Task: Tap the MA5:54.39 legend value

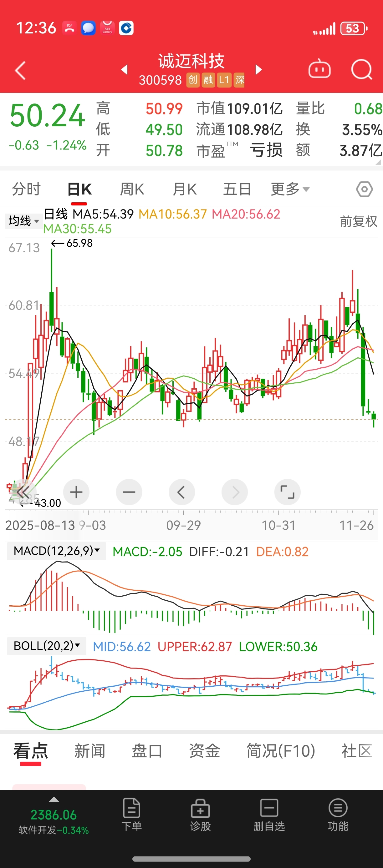Action: point(103,214)
